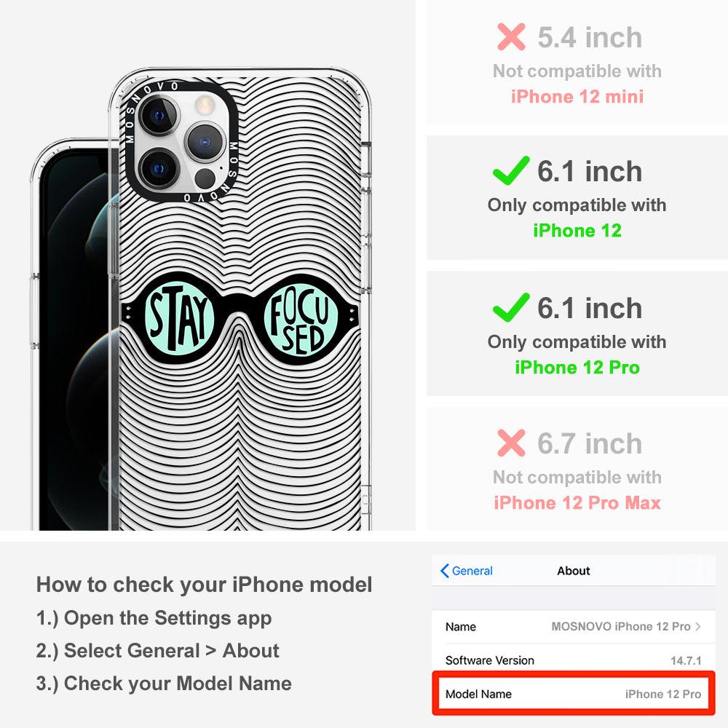
Task: Click the phone case product image
Action: point(202,299)
